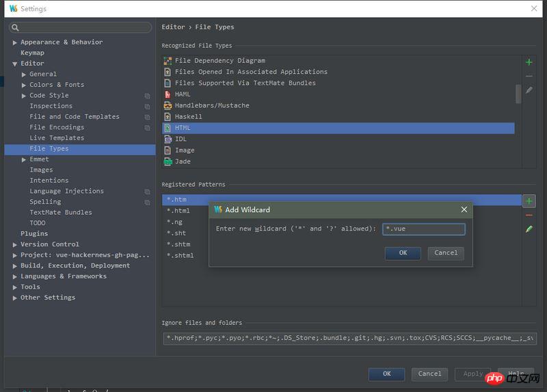The width and height of the screenshot is (547, 392).
Task: Click the settings search field
Action: pos(81,27)
